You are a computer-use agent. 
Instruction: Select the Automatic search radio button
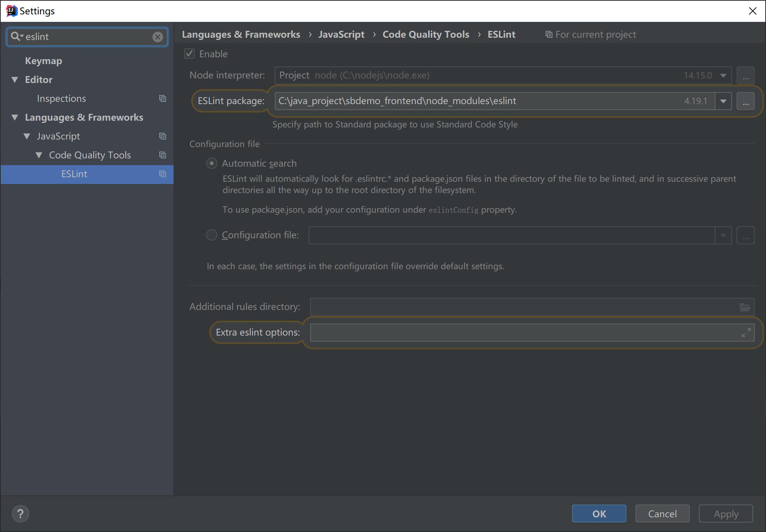coord(212,163)
